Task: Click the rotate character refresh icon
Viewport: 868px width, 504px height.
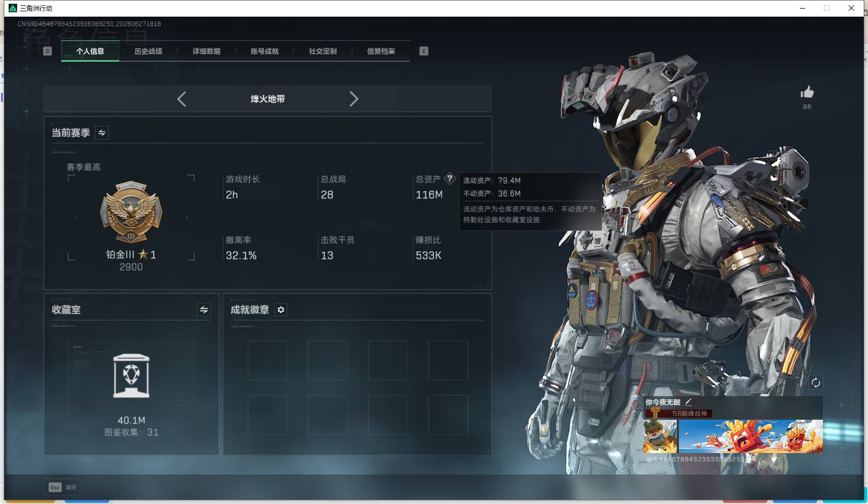Action: 815,382
